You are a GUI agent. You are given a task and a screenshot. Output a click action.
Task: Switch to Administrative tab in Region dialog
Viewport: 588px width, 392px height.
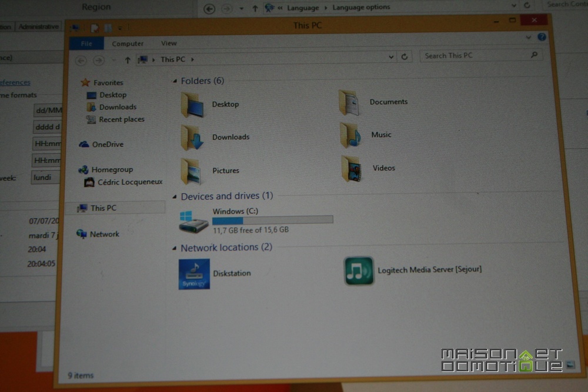click(x=39, y=26)
